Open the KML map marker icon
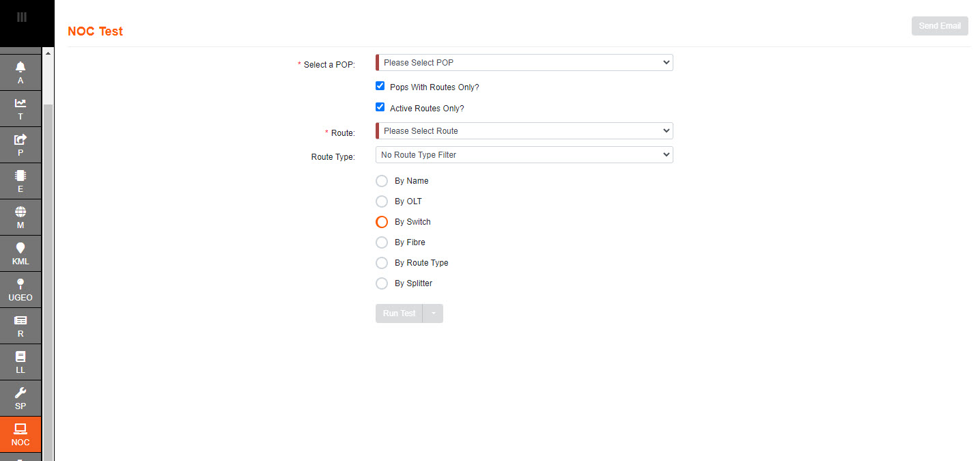 pyautogui.click(x=20, y=253)
